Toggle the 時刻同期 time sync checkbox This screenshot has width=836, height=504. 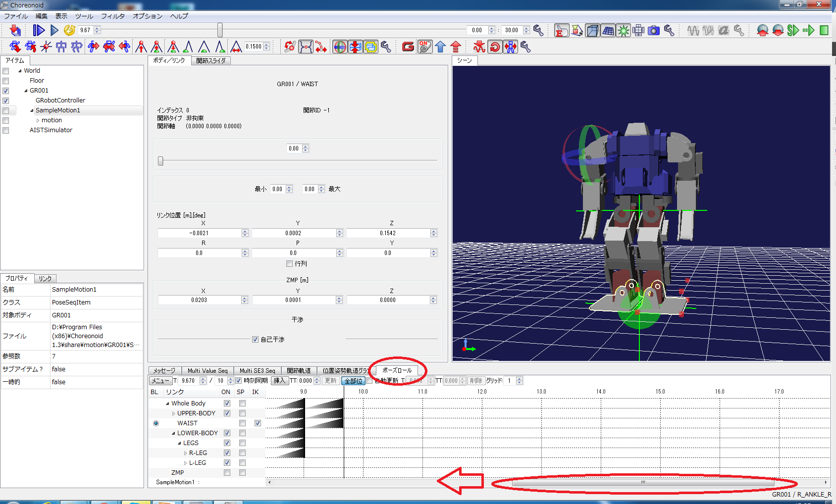click(239, 381)
